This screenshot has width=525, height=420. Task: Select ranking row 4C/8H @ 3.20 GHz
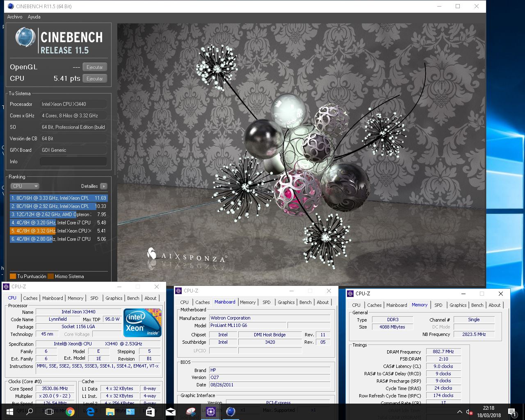point(59,223)
